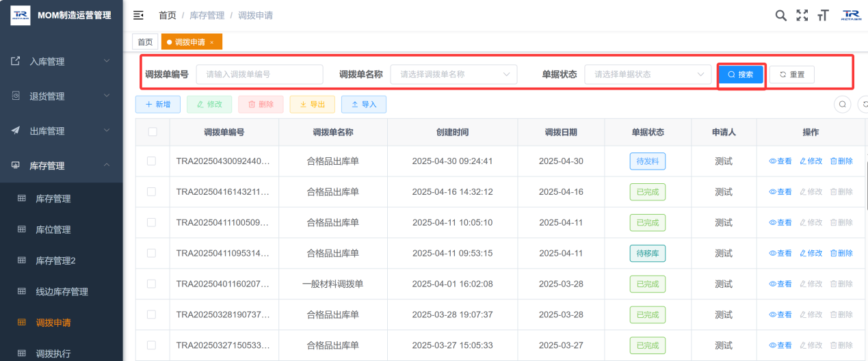This screenshot has width=868, height=361.
Task: Click the table icon beside 调拨执行
Action: point(21,353)
